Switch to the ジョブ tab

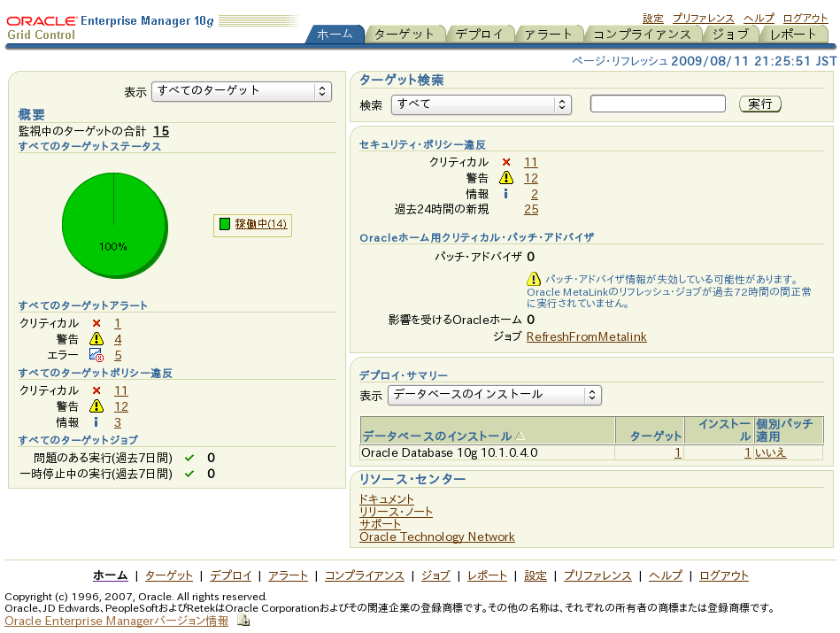[731, 35]
